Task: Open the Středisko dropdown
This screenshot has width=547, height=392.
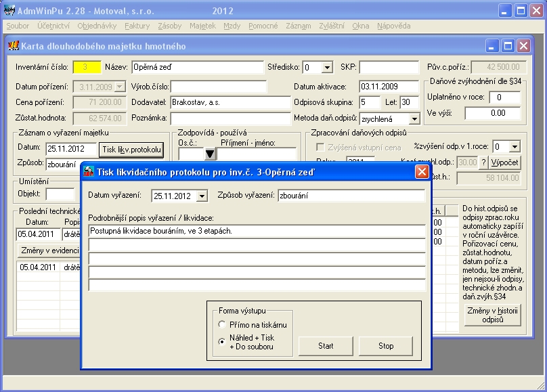Action: point(327,67)
